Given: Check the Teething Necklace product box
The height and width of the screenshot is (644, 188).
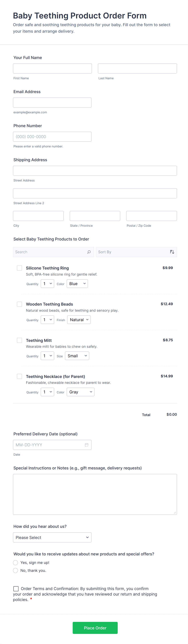Looking at the screenshot, I should 19,376.
